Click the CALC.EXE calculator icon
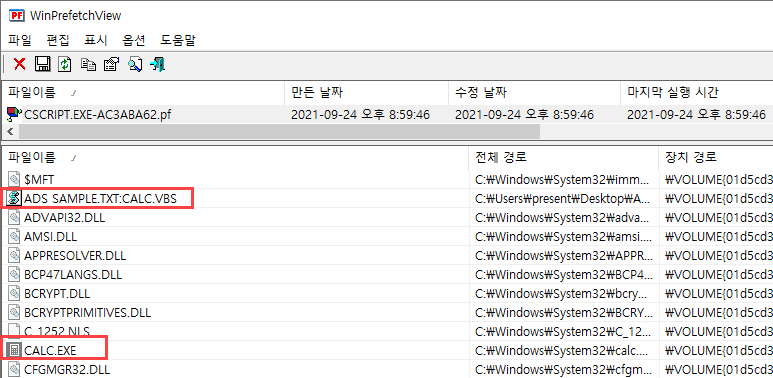Screen dimensions: 773x378 pos(15,350)
